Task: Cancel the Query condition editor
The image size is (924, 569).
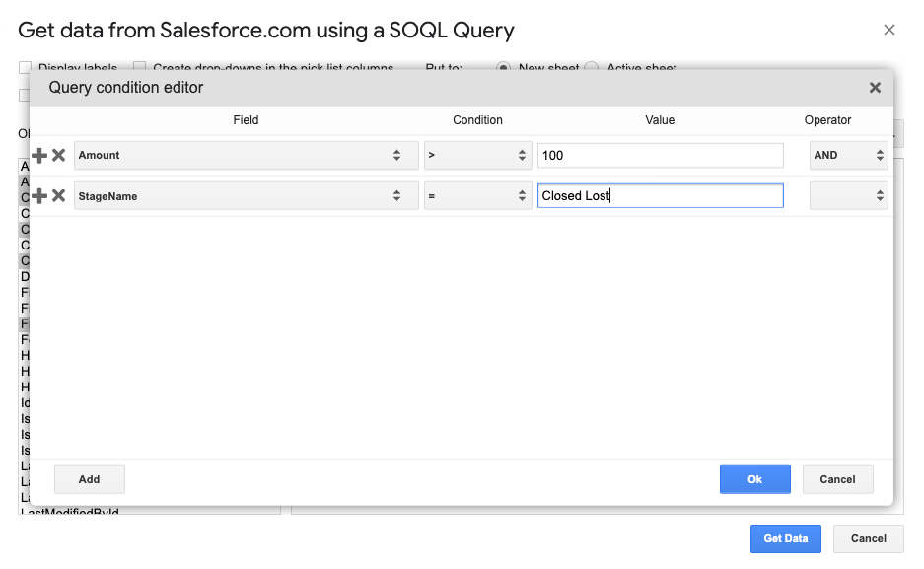Action: (837, 479)
